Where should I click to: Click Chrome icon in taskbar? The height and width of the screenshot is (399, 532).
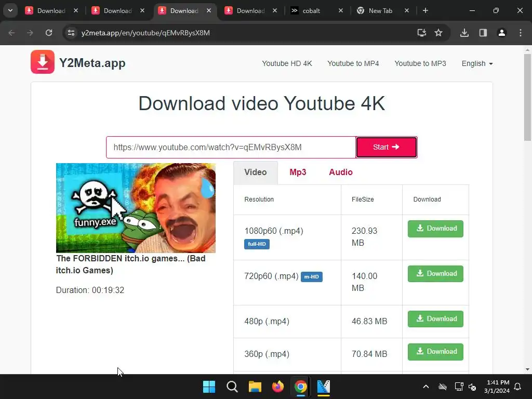tap(301, 387)
